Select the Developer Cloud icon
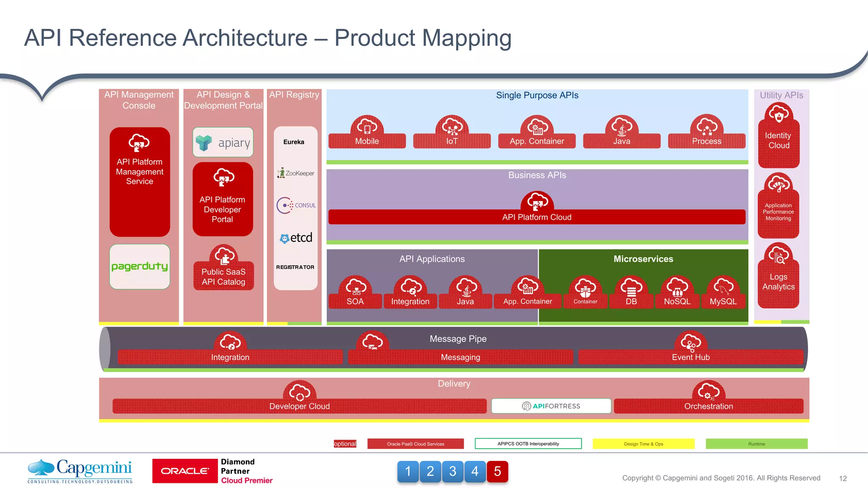The height and width of the screenshot is (488, 868). click(300, 392)
